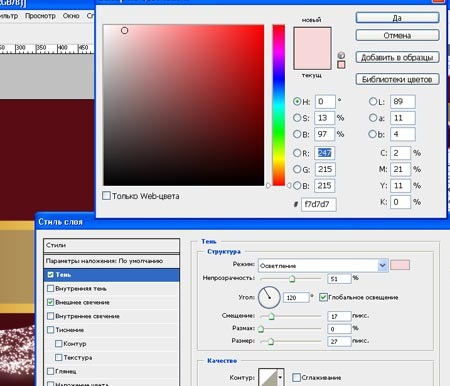Enable Только Web-цвета checkbox
The image size is (450, 386).
pyautogui.click(x=106, y=196)
